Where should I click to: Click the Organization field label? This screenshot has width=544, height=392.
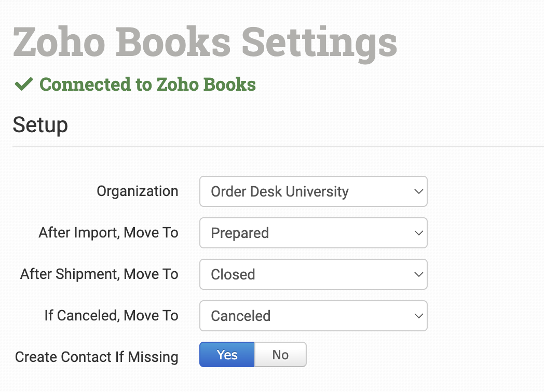(x=137, y=191)
